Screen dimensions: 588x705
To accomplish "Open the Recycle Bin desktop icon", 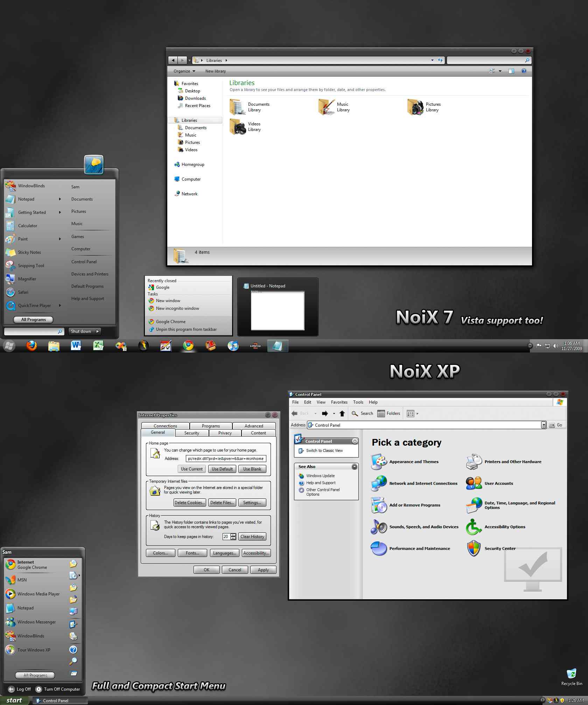I will point(572,677).
